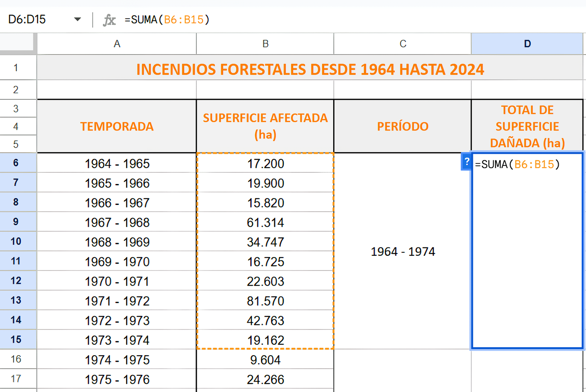Open the name box dropdown arrow
The height and width of the screenshot is (392, 586).
[77, 19]
